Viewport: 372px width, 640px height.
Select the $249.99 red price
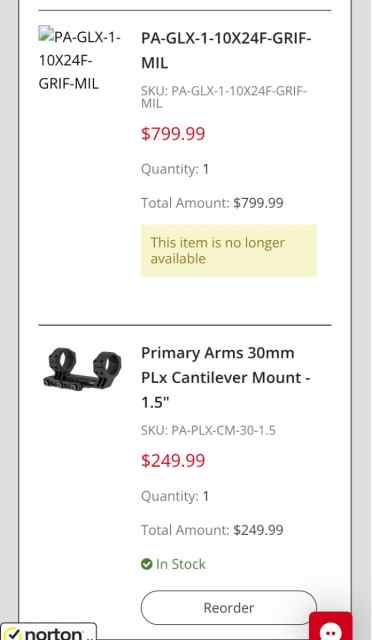[173, 460]
